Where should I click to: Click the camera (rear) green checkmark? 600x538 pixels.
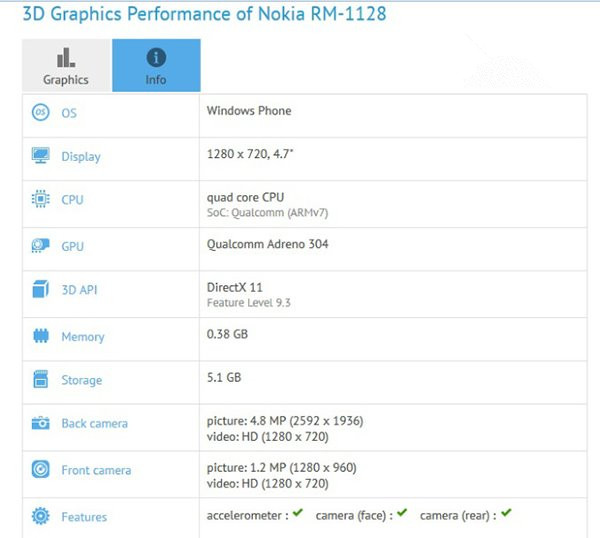[x=506, y=514]
